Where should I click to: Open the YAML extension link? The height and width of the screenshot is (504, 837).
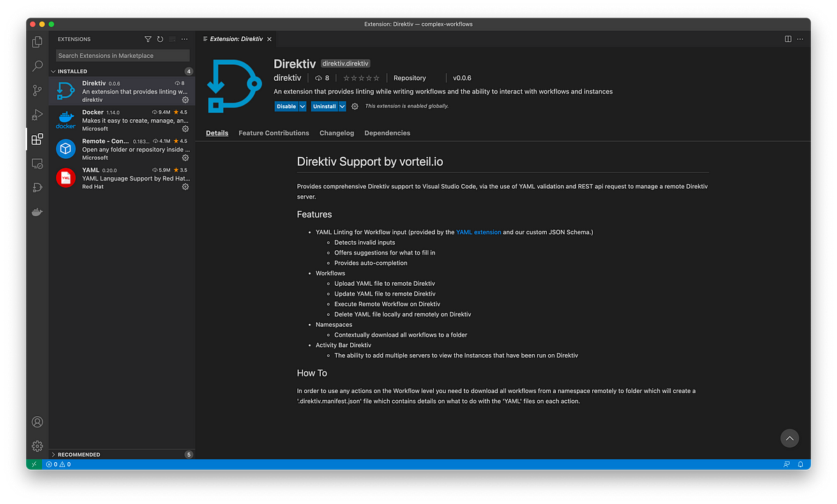[478, 232]
